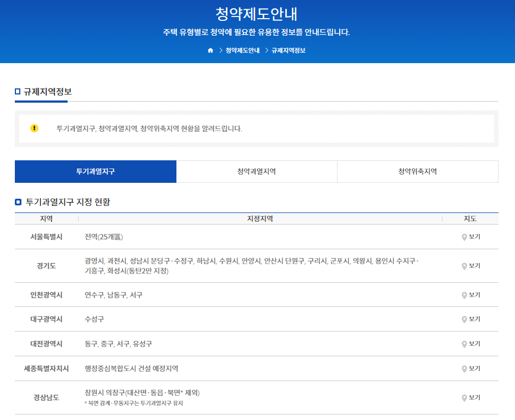Click the 대전광역시 region cell
This screenshot has width=515, height=420.
(x=46, y=344)
